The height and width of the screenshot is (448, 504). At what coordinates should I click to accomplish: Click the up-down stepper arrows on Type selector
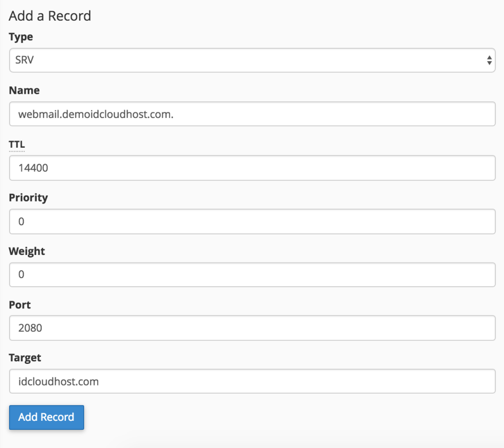(x=489, y=60)
